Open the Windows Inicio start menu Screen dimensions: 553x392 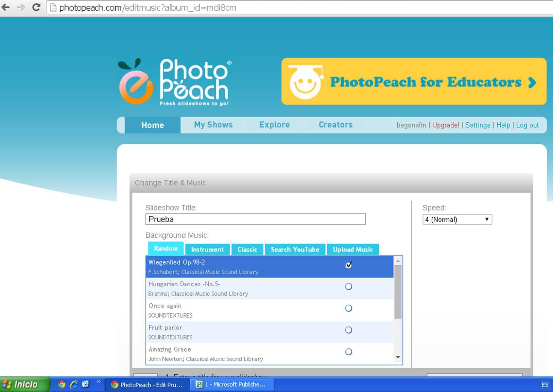24,385
